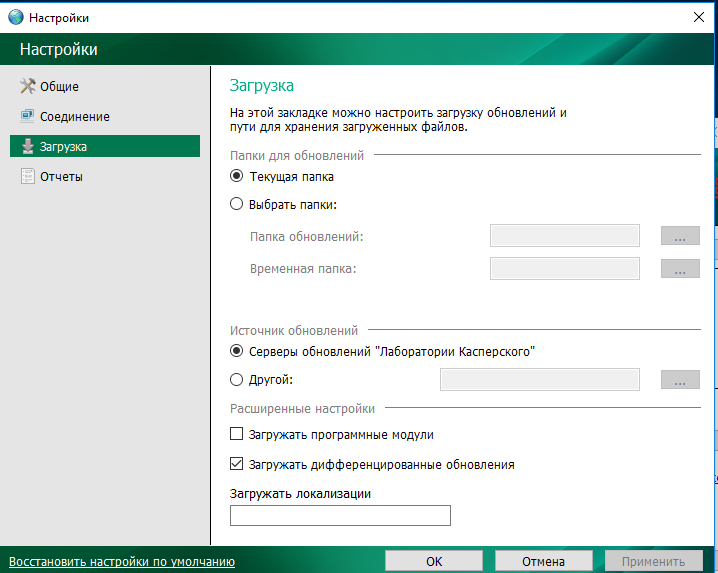Viewport: 718px width, 573px height.
Task: Click the document icon next to Отчеты
Action: [x=27, y=176]
